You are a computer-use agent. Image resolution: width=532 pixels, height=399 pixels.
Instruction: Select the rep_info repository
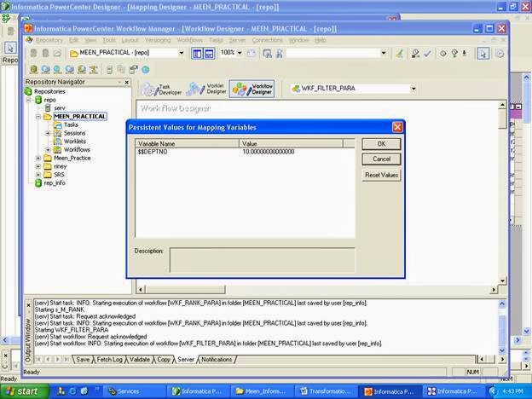pyautogui.click(x=55, y=182)
